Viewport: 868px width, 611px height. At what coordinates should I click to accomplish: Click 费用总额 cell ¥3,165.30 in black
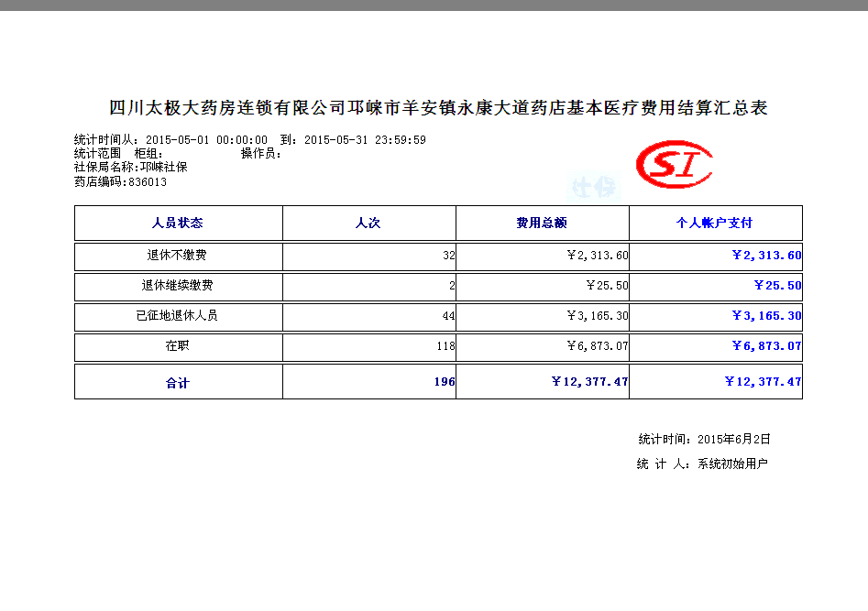(598, 315)
